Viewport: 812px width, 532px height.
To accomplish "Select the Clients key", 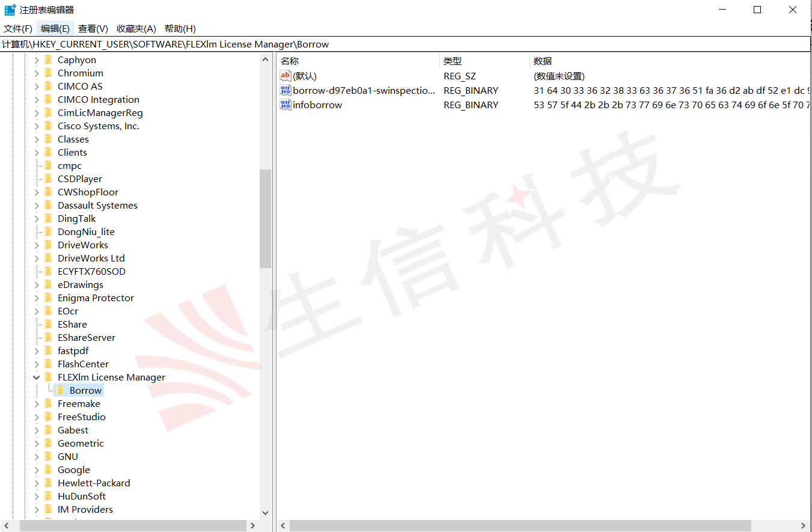I will (72, 152).
